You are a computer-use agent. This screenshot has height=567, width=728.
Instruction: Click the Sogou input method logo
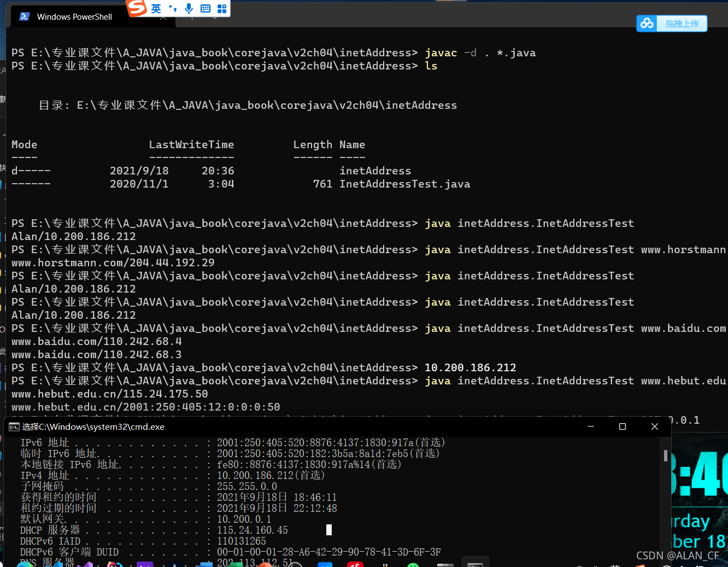coord(137,8)
